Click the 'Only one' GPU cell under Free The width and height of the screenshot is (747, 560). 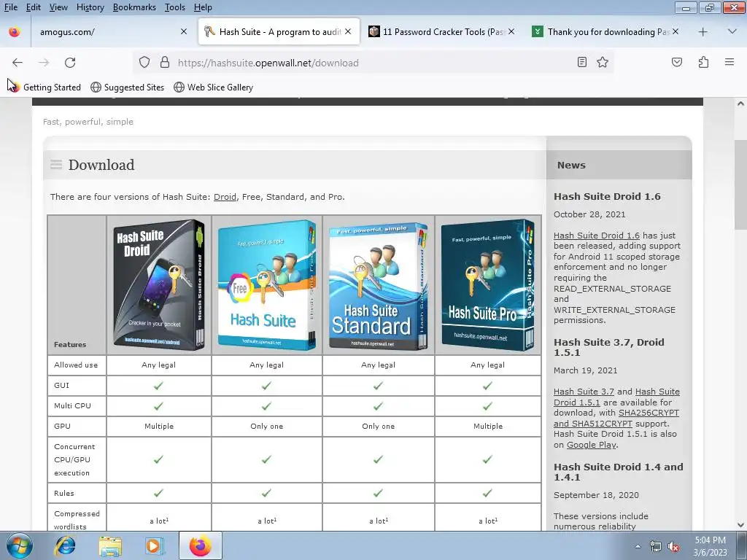pyautogui.click(x=267, y=426)
